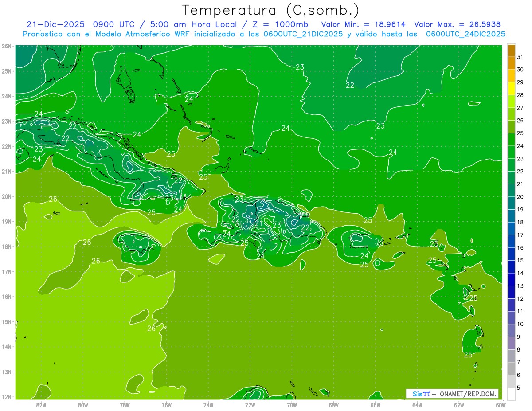Click the 'Valor Max. = 26.5938' readout
This screenshot has width=532, height=411.
point(458,24)
